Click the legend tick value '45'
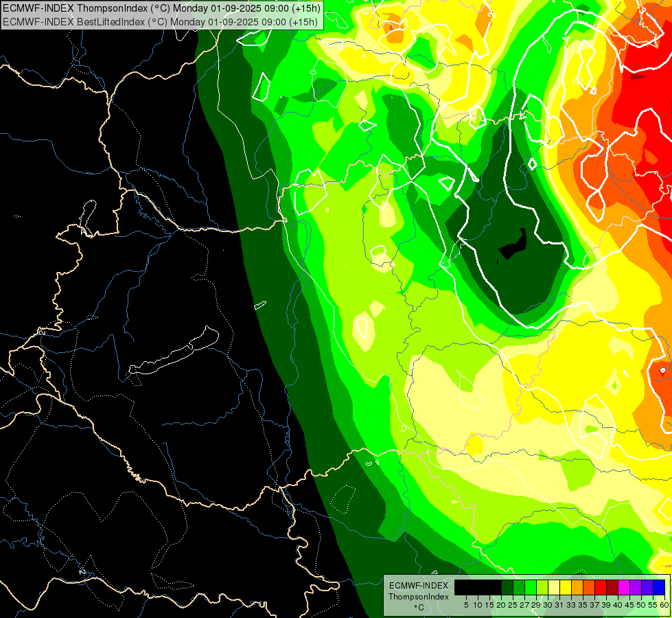The width and height of the screenshot is (672, 618). pyautogui.click(x=629, y=605)
